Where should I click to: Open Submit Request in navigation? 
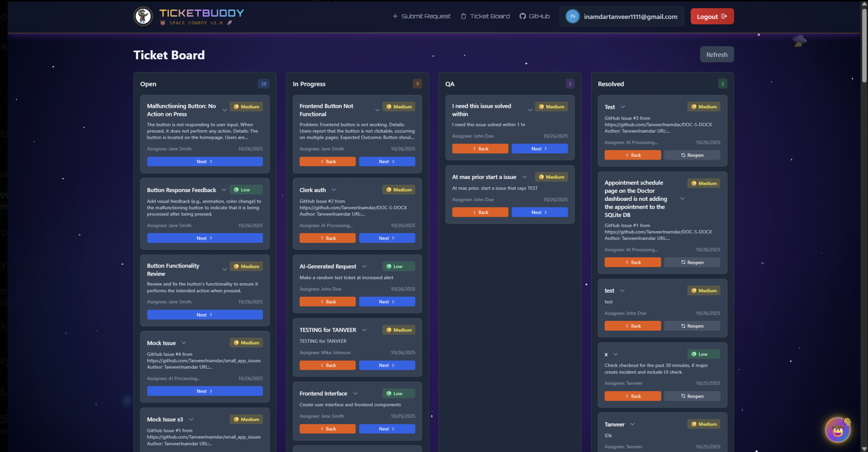click(421, 16)
